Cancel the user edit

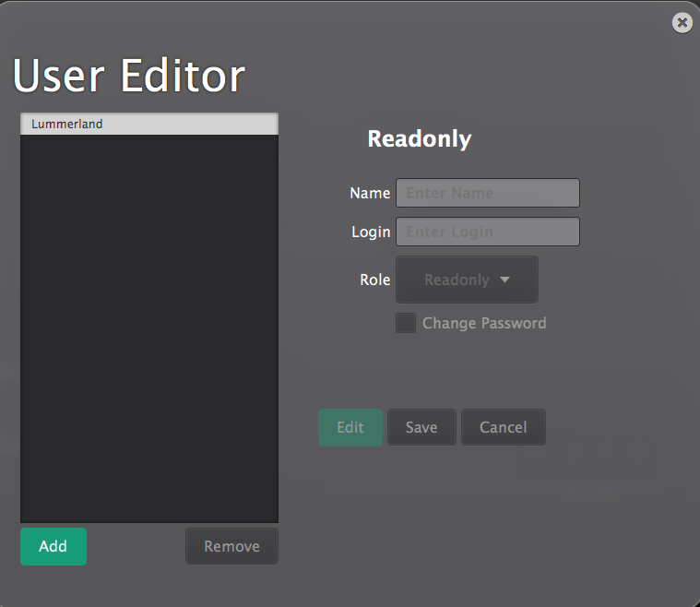[x=503, y=427]
